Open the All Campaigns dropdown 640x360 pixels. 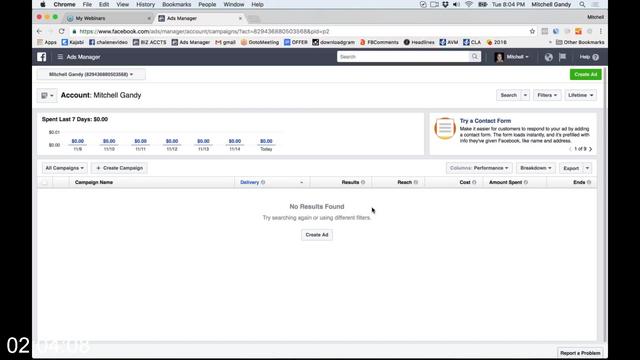tap(64, 168)
